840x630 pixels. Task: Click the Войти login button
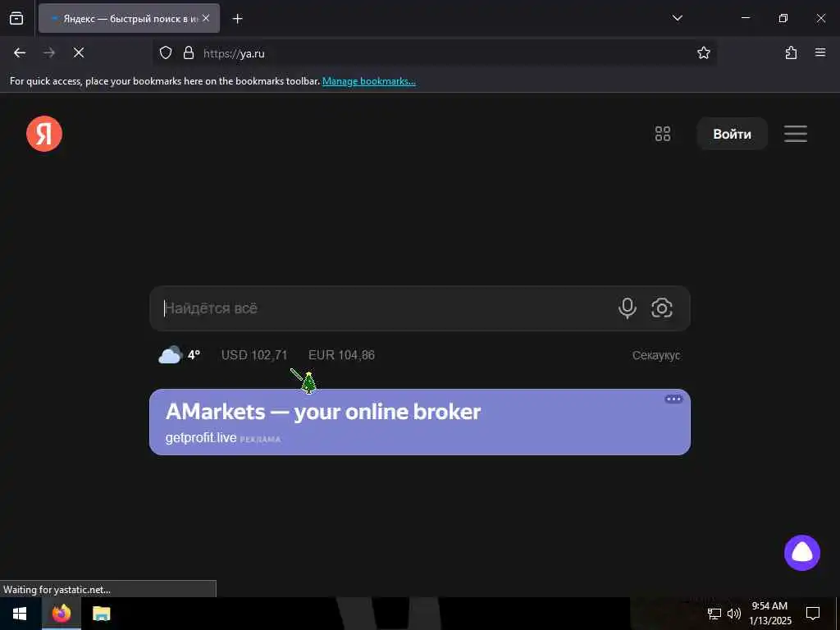(732, 134)
